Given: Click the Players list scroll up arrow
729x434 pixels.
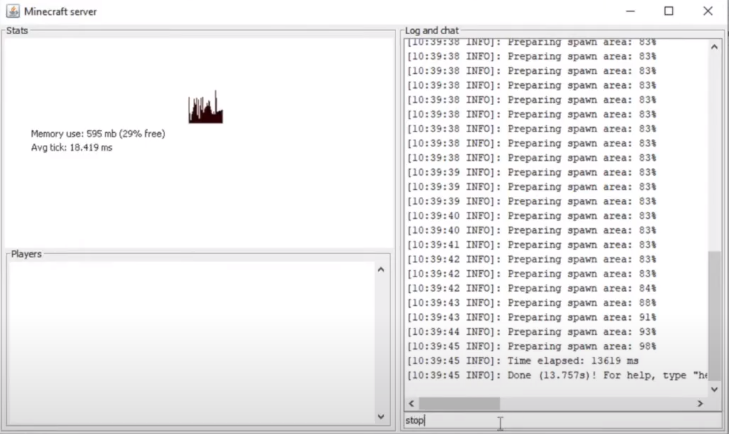Looking at the screenshot, I should (381, 270).
